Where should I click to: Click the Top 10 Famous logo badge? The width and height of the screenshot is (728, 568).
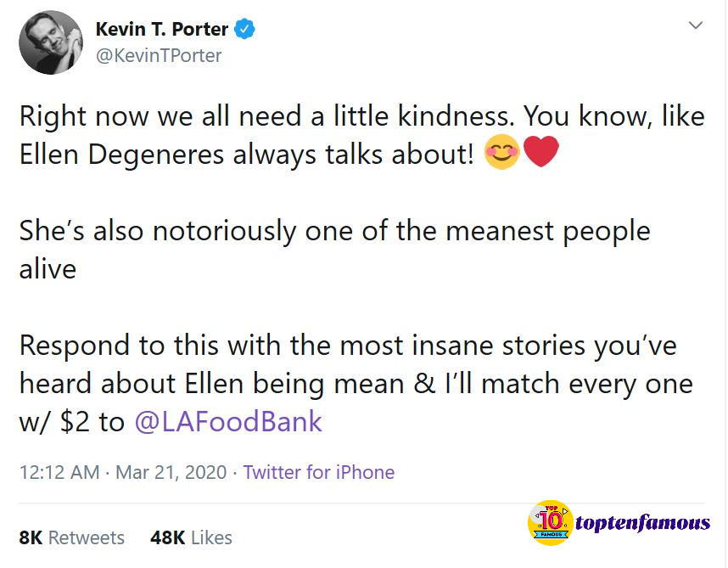[551, 522]
